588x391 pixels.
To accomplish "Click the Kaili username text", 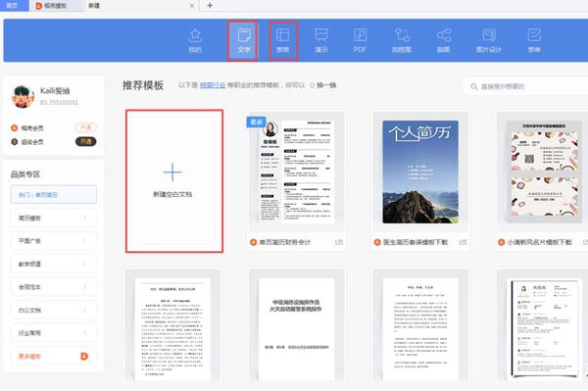I will pyautogui.click(x=55, y=91).
